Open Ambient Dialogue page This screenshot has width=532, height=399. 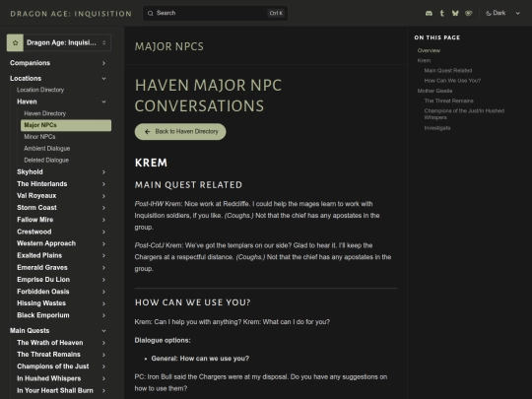(x=47, y=149)
